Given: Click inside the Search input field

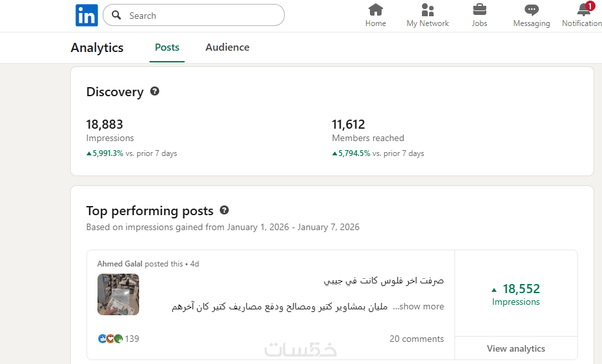Looking at the screenshot, I should (202, 16).
